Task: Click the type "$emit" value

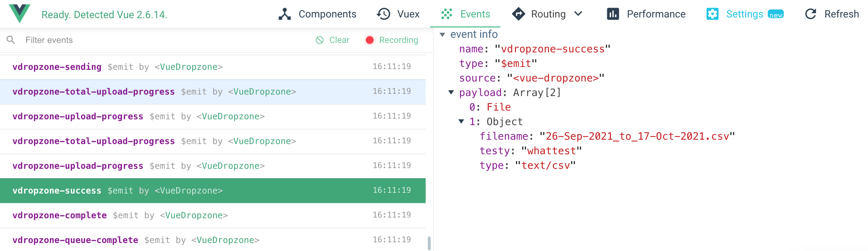Action: [x=516, y=64]
